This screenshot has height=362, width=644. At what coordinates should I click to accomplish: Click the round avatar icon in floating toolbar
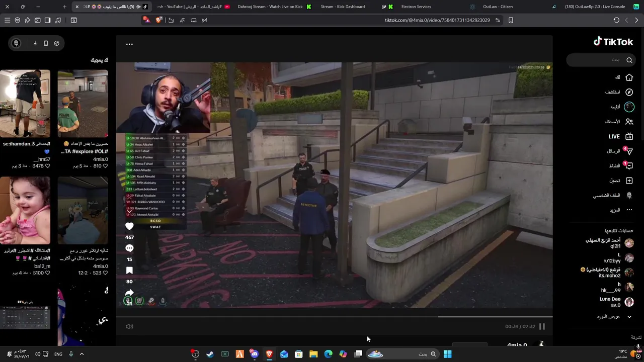(x=16, y=43)
